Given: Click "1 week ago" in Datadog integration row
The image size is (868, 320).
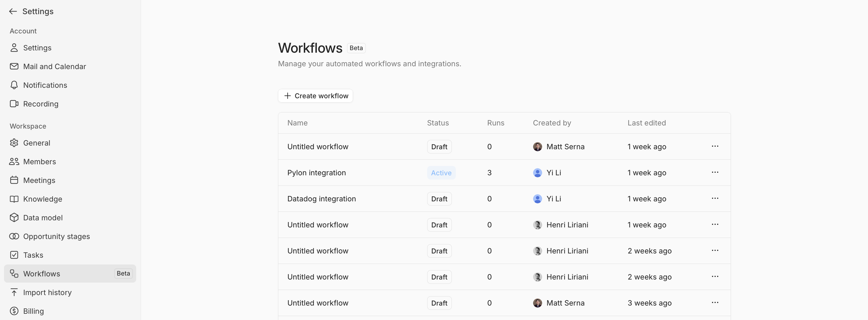Looking at the screenshot, I should point(647,199).
